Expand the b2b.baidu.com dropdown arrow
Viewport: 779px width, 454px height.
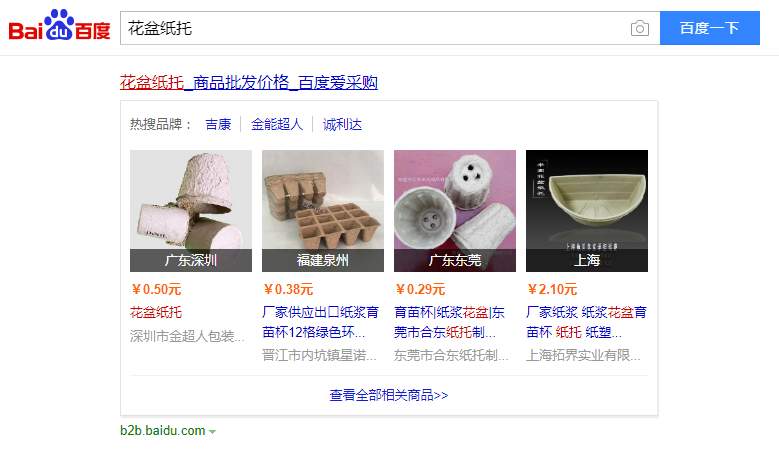coord(213,432)
